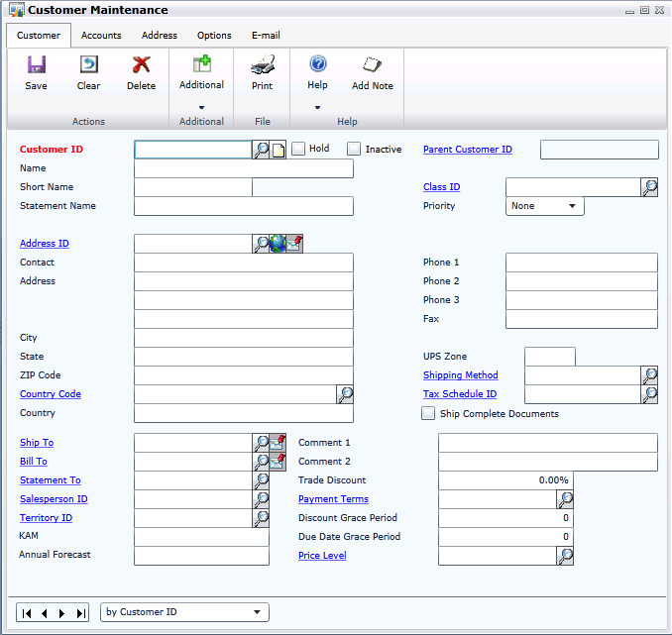672x635 pixels.
Task: Switch to the Accounts tab
Action: click(x=101, y=36)
